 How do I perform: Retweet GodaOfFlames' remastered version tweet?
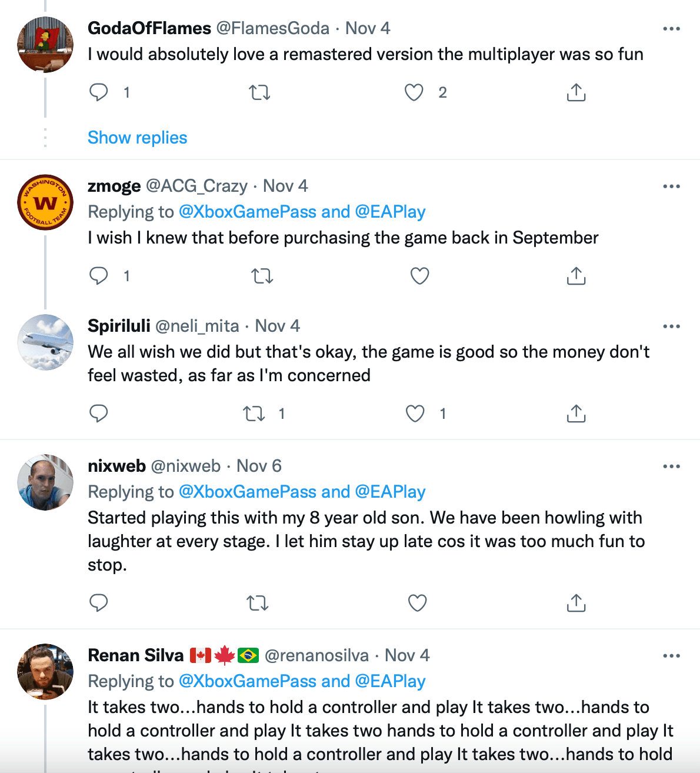[x=259, y=92]
